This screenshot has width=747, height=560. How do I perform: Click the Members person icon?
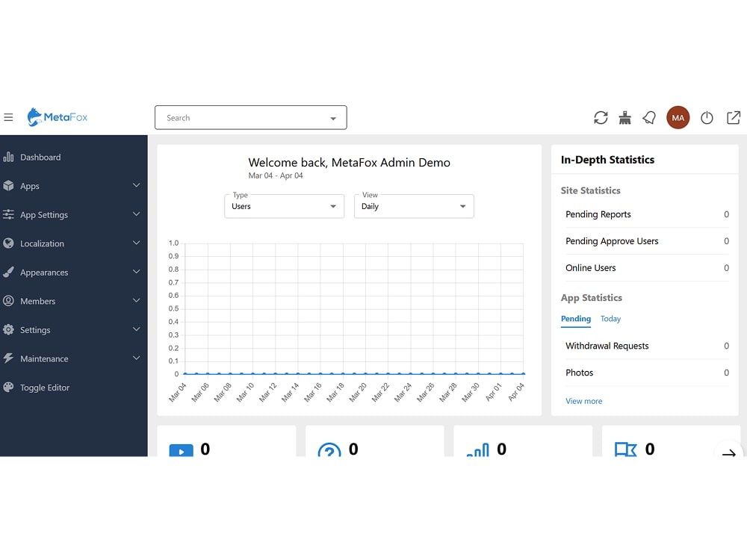(x=8, y=301)
